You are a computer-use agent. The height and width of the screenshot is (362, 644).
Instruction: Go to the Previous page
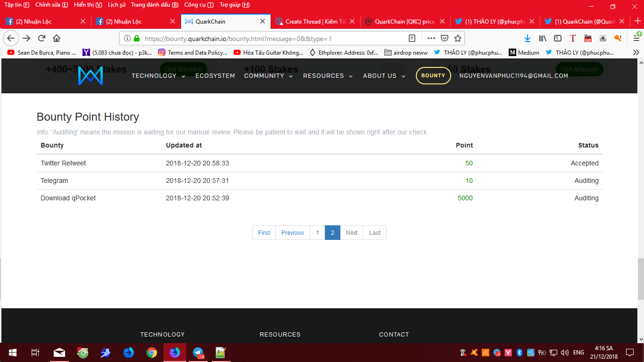(x=293, y=233)
